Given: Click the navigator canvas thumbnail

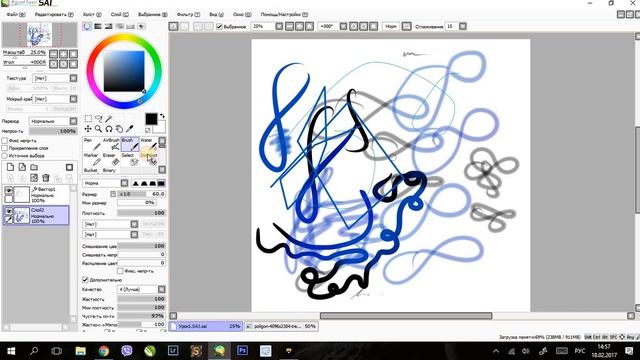Looking at the screenshot, I should pos(39,35).
